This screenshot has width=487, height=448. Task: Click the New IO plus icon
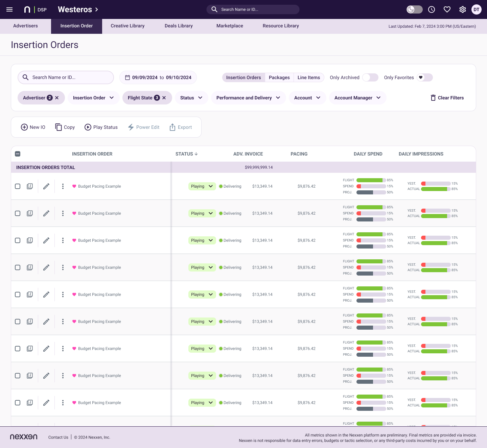coord(24,127)
